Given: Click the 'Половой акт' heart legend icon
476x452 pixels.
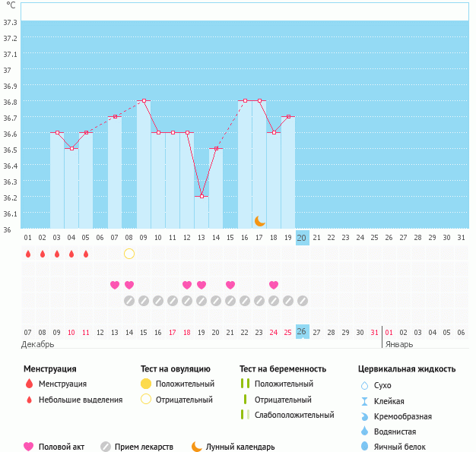Looking at the screenshot, I should 29,447.
